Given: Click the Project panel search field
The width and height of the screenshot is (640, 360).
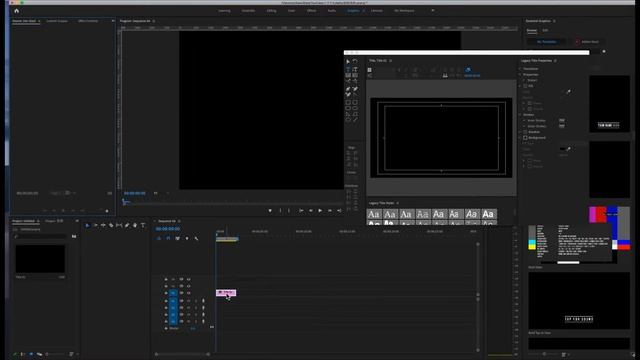Looking at the screenshot, I should pos(40,236).
